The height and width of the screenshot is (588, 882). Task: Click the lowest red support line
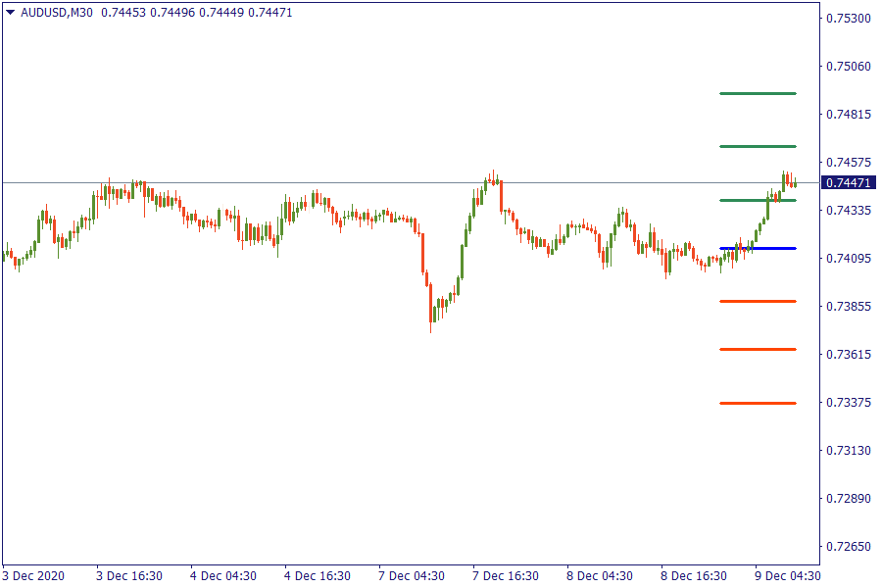(758, 403)
